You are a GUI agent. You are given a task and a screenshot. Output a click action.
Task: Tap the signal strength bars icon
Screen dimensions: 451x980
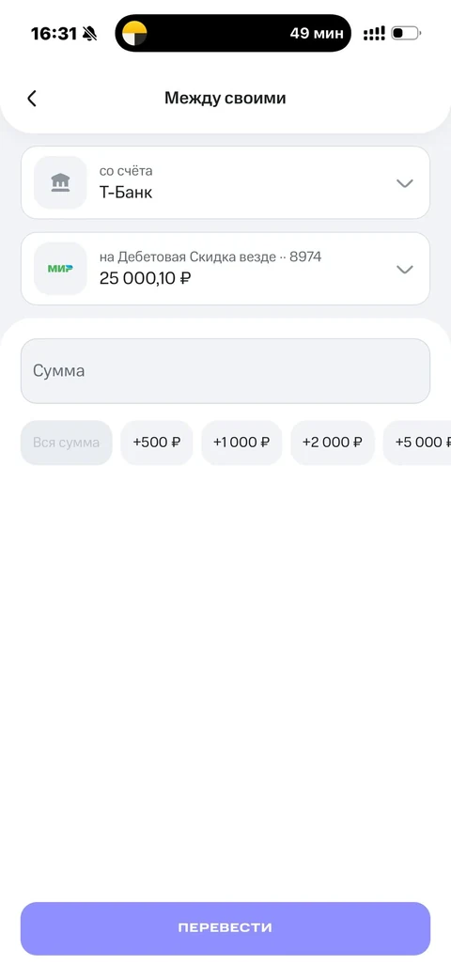374,33
